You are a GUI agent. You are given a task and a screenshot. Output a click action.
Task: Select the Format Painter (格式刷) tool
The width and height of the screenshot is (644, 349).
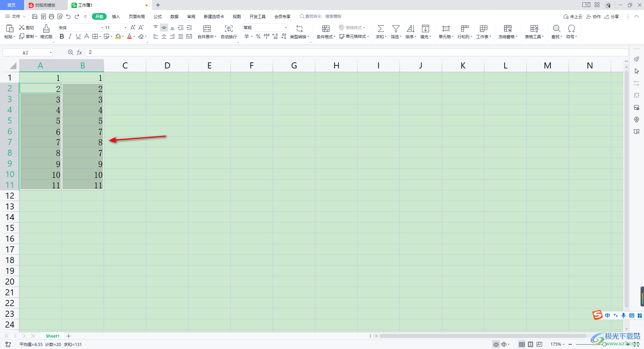[x=46, y=32]
